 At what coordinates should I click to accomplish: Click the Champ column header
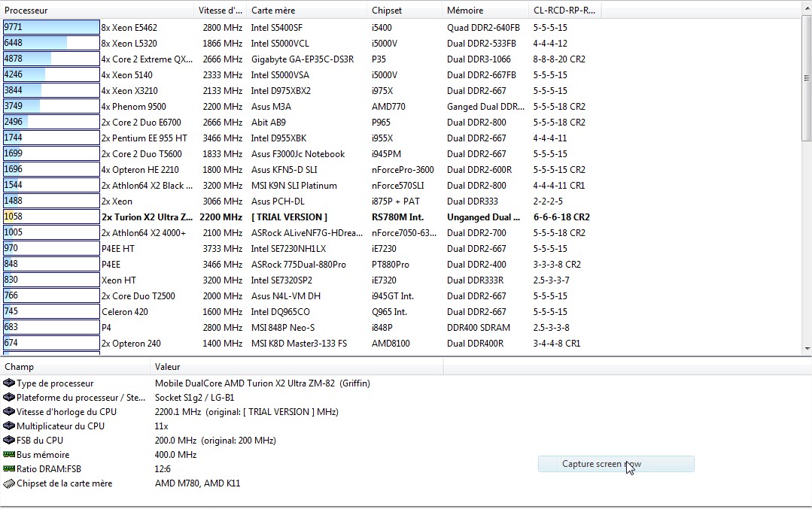click(x=75, y=367)
